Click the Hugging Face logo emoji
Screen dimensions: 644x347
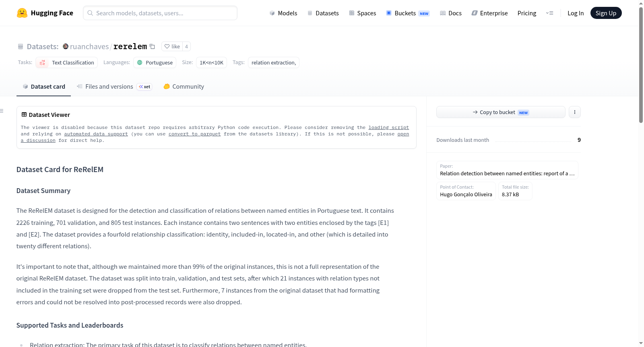22,13
